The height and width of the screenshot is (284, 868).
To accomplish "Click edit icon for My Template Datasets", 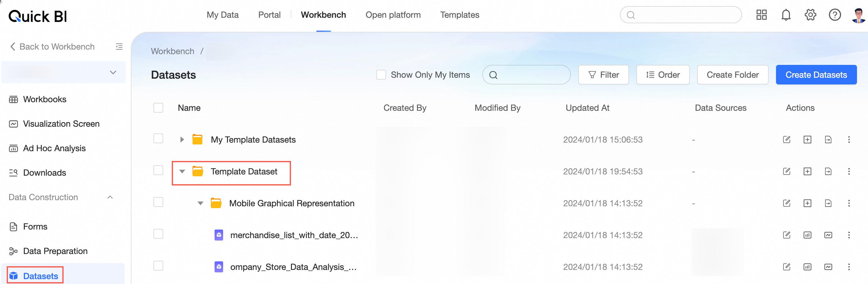I will (x=786, y=140).
